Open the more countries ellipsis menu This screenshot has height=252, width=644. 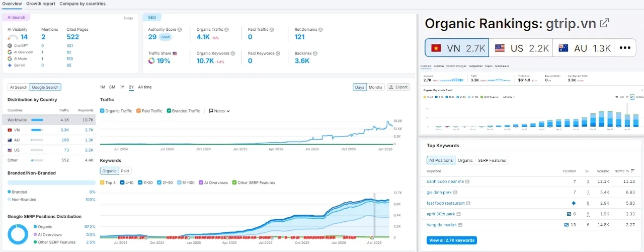point(625,48)
